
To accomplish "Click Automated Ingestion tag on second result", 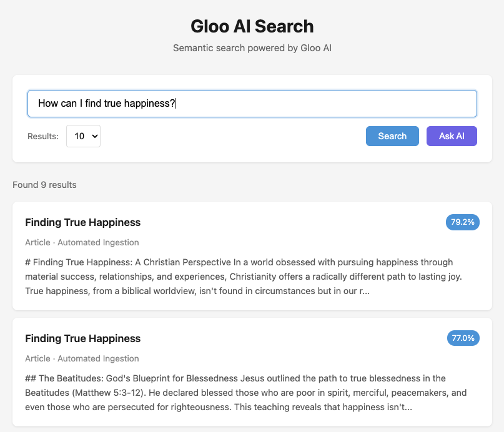I will 98,358.
